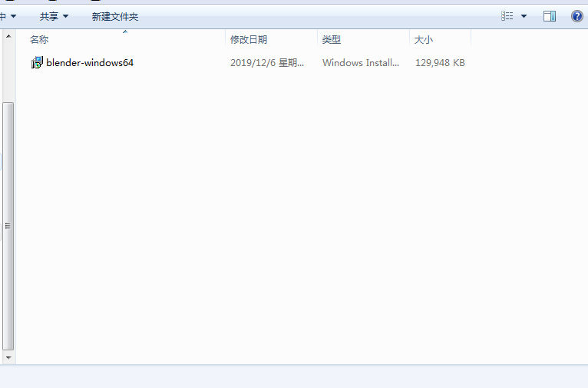The image size is (588, 388).
Task: Toggle the preview pane icon
Action: coord(550,16)
